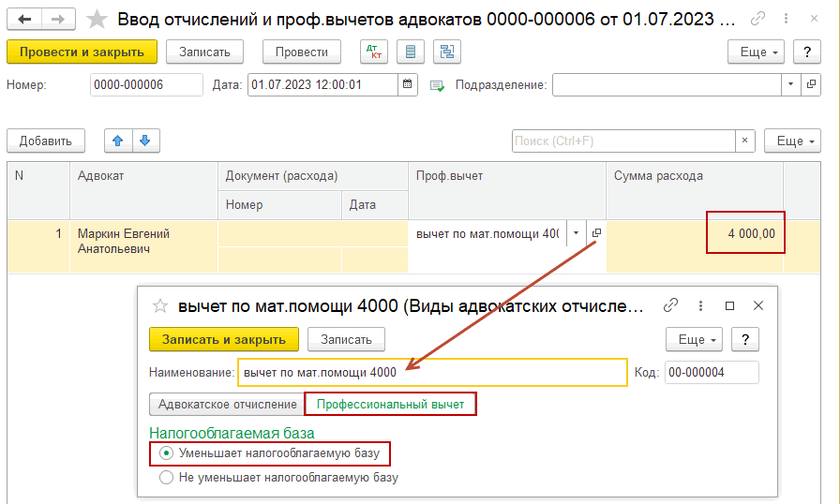Click the Добавить button
The height and width of the screenshot is (504, 840).
click(x=46, y=141)
